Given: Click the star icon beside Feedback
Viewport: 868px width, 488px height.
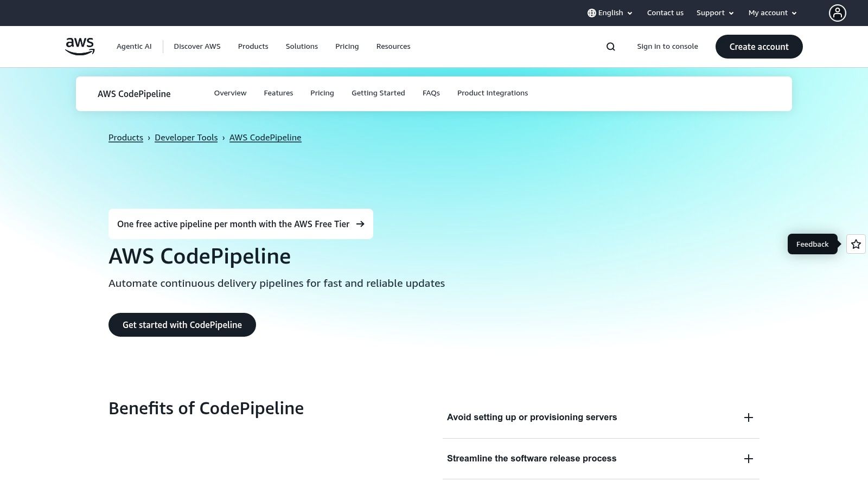Looking at the screenshot, I should 856,244.
